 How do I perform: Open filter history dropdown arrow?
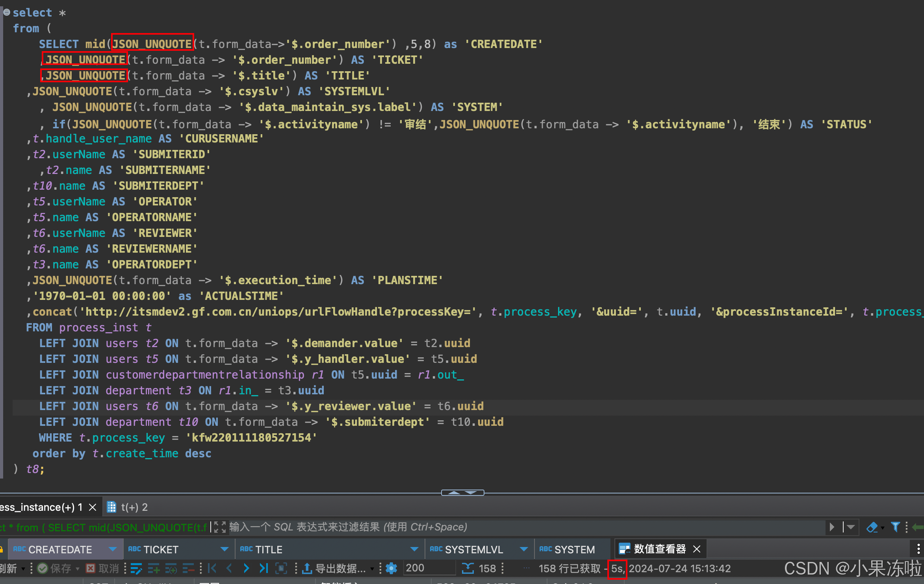pos(851,527)
